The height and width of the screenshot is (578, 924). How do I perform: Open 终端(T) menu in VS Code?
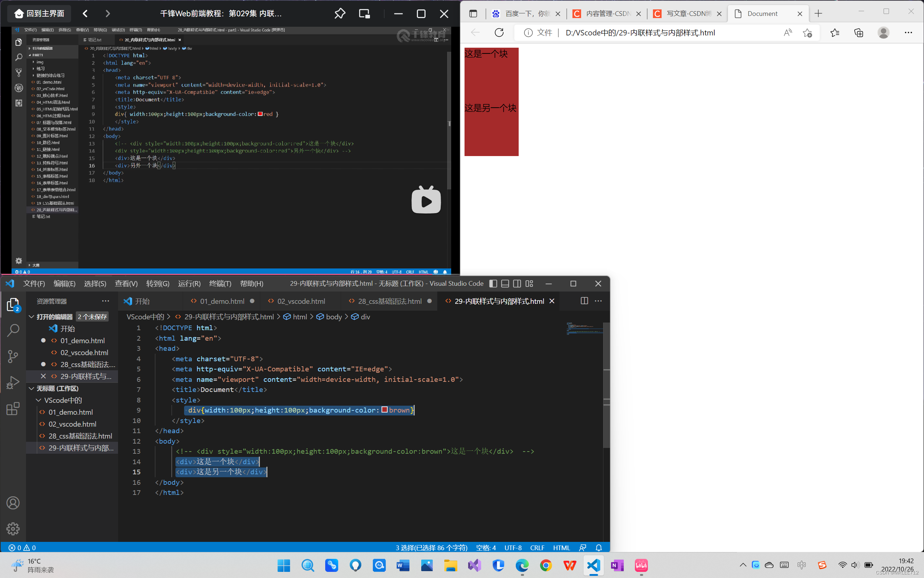(x=220, y=283)
